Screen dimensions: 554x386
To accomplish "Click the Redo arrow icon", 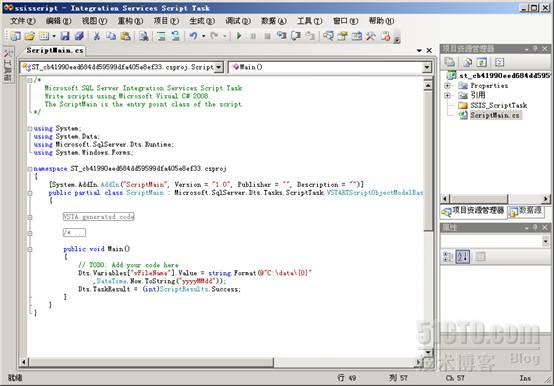I will (214, 36).
